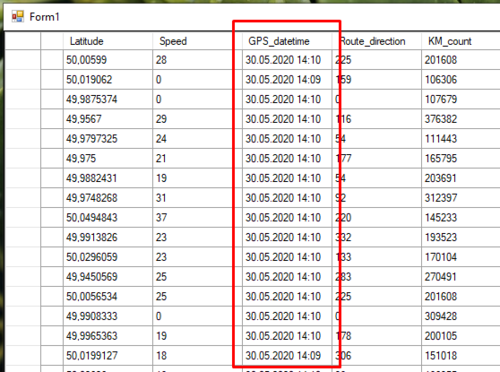Select Speed cell with value 18
This screenshot has height=372, width=500.
tap(198, 355)
